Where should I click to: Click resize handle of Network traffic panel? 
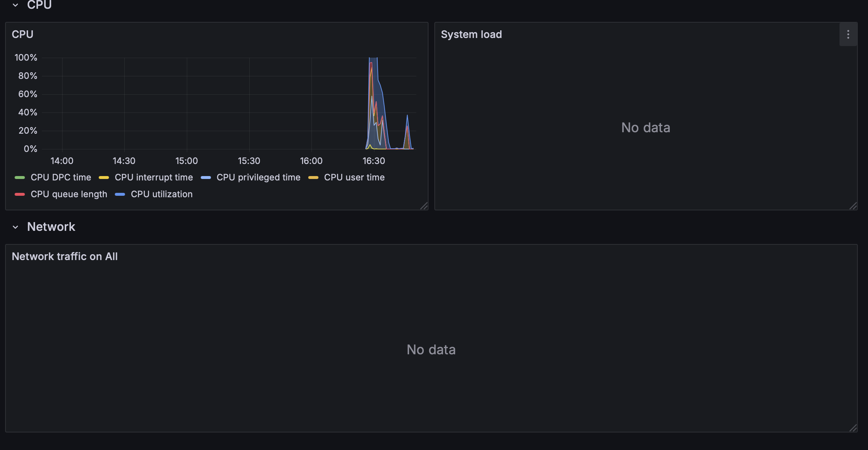pos(853,428)
